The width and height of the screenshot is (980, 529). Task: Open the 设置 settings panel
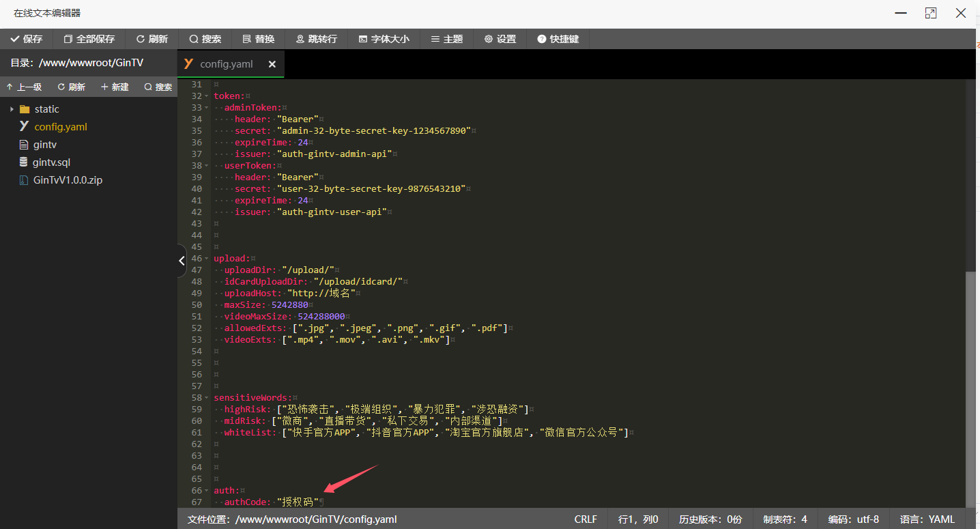[500, 39]
